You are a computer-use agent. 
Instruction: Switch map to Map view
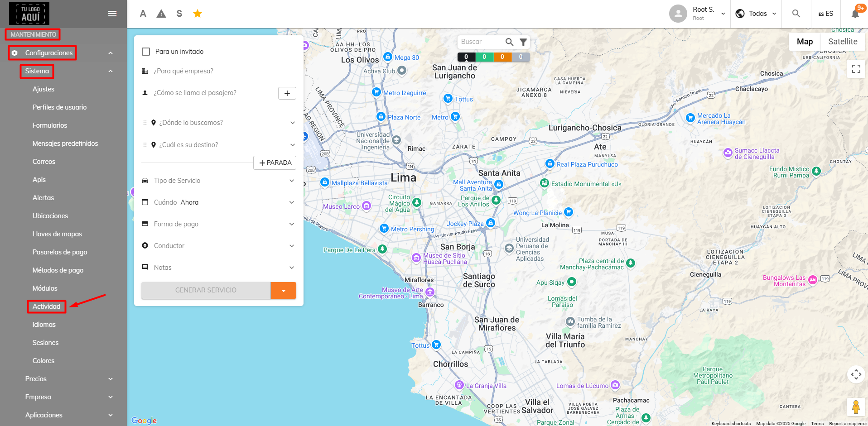click(x=805, y=42)
